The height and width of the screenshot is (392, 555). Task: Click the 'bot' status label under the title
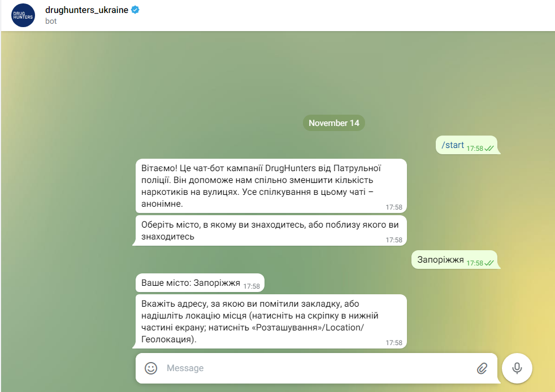51,21
